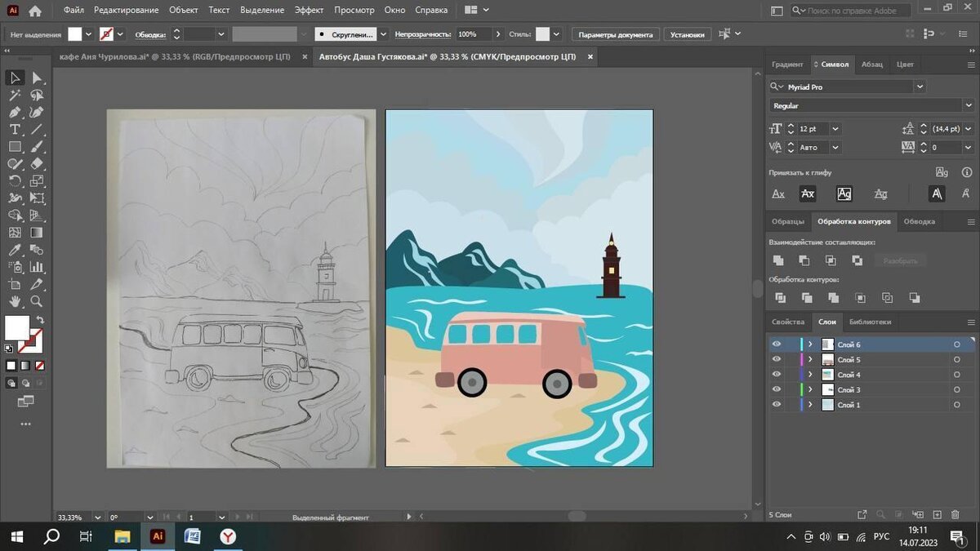Toggle visibility of Слой 4

(777, 375)
